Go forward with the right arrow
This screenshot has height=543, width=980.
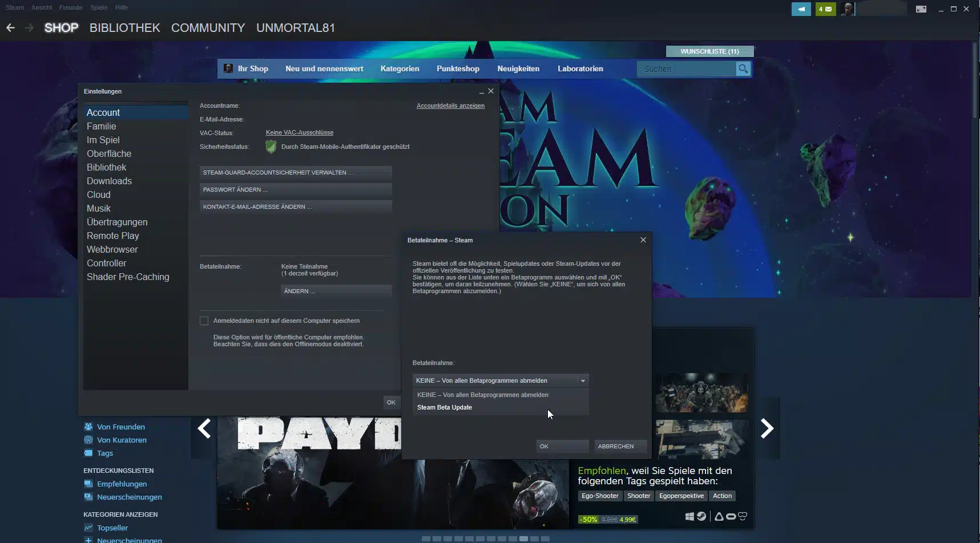(29, 27)
